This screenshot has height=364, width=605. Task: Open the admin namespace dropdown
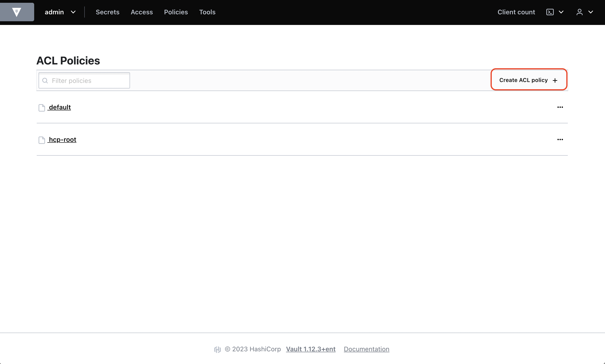[60, 12]
